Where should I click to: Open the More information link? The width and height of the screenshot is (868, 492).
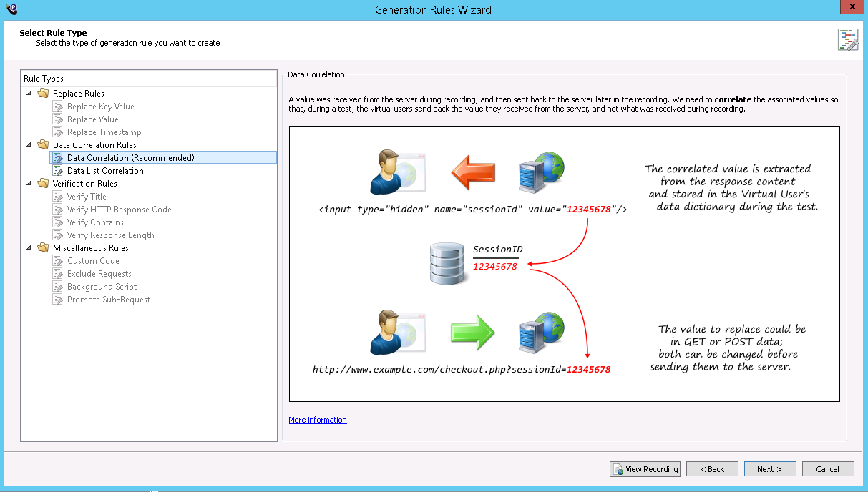coord(317,420)
